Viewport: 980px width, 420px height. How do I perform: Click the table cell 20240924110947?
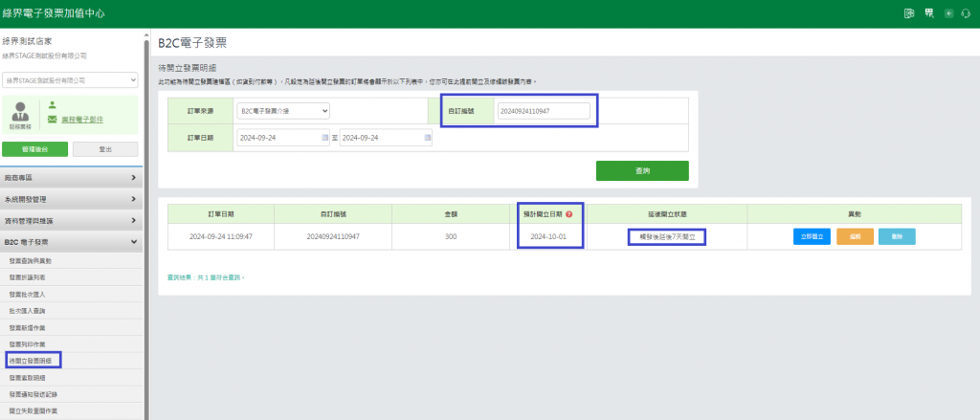click(333, 237)
